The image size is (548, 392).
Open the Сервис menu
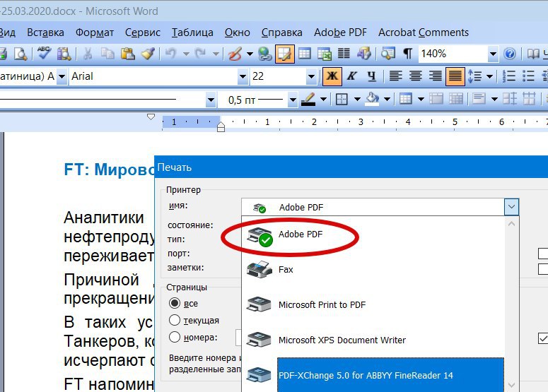[143, 32]
